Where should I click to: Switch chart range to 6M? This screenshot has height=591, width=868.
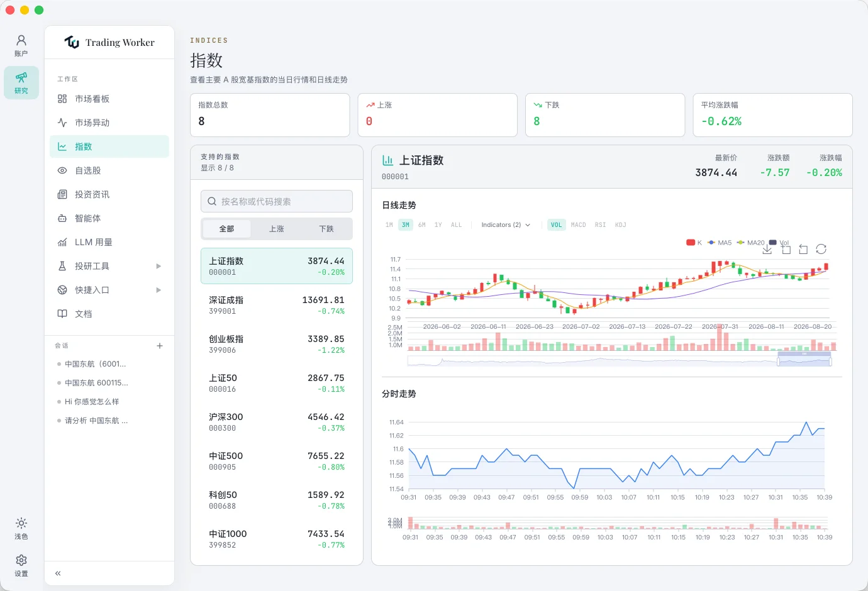click(422, 225)
